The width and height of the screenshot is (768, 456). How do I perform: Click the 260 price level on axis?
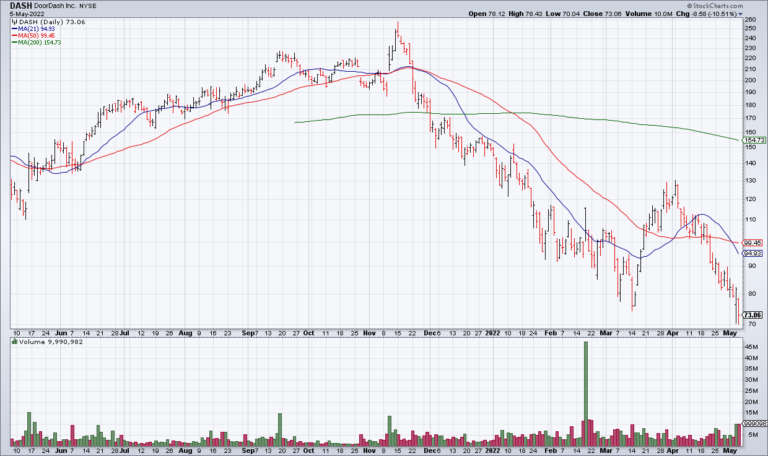pyautogui.click(x=751, y=19)
